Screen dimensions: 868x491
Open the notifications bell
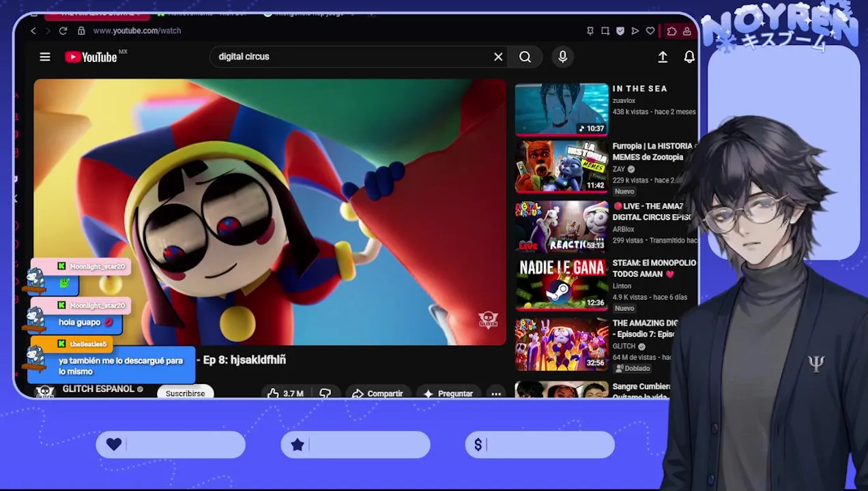point(689,57)
